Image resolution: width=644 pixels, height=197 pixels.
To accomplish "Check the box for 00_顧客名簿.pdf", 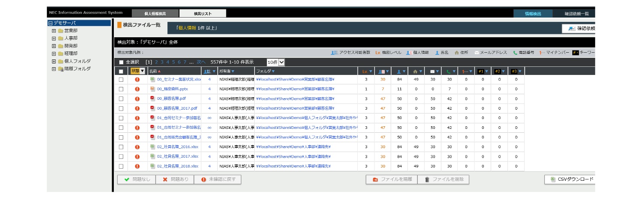I will click(x=121, y=98).
